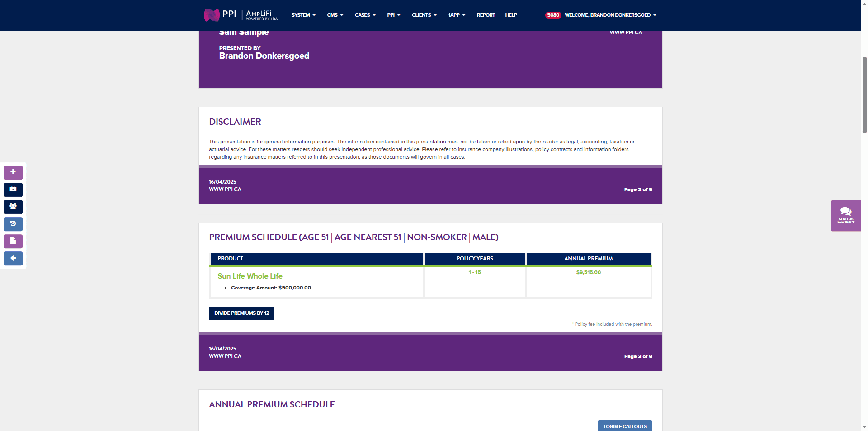This screenshot has width=868, height=431.
Task: Click the Coverage Amount: $500,000.00 text
Action: pos(271,288)
